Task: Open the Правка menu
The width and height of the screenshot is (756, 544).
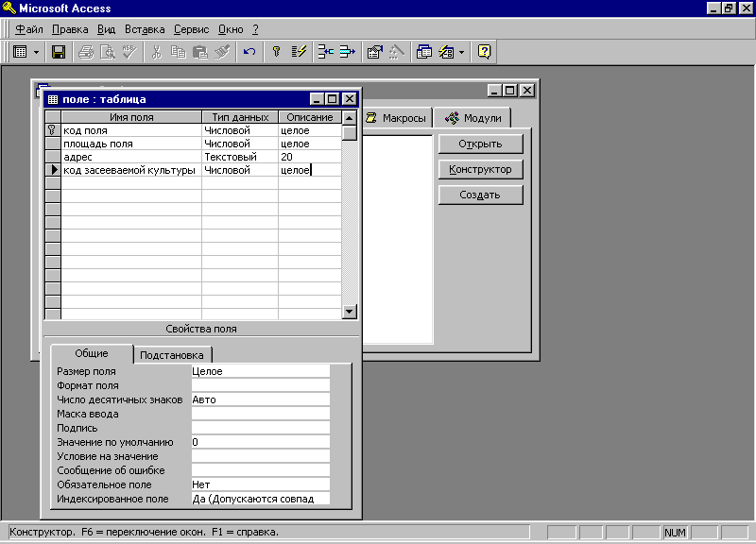Action: [70, 29]
